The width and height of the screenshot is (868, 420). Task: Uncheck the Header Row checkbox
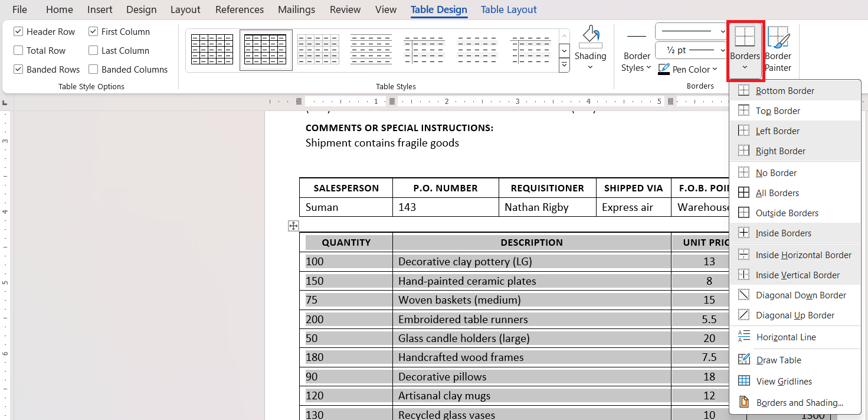click(x=18, y=31)
